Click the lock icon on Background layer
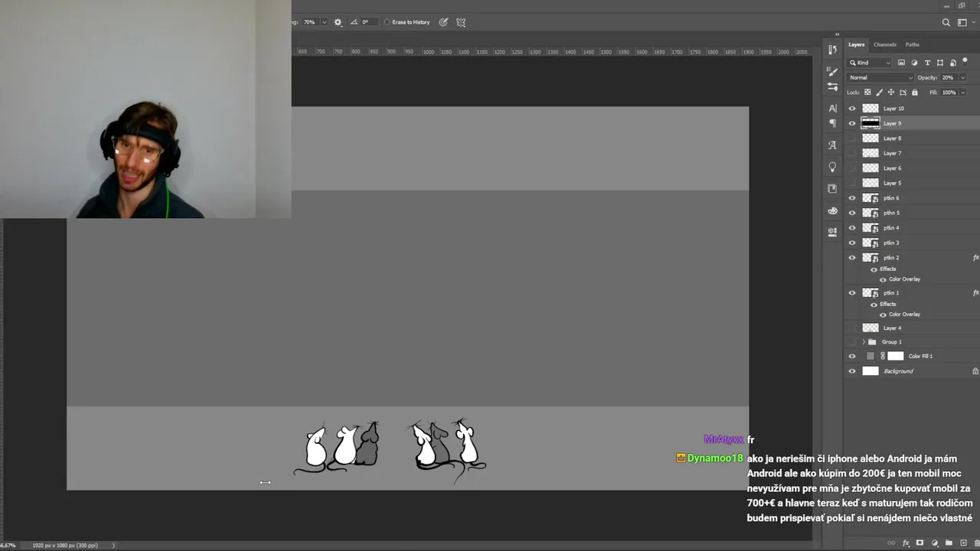 pos(975,371)
